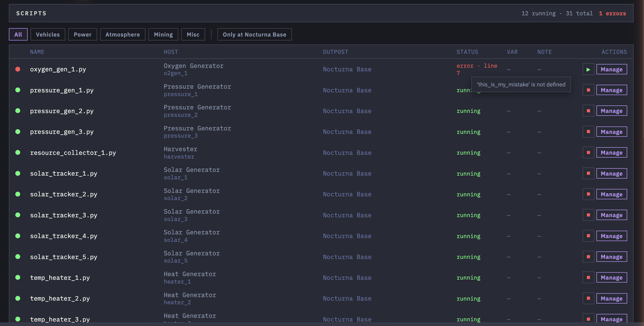
Task: Click the red error status dot of oxygen_gen_1.py
Action: 18,69
